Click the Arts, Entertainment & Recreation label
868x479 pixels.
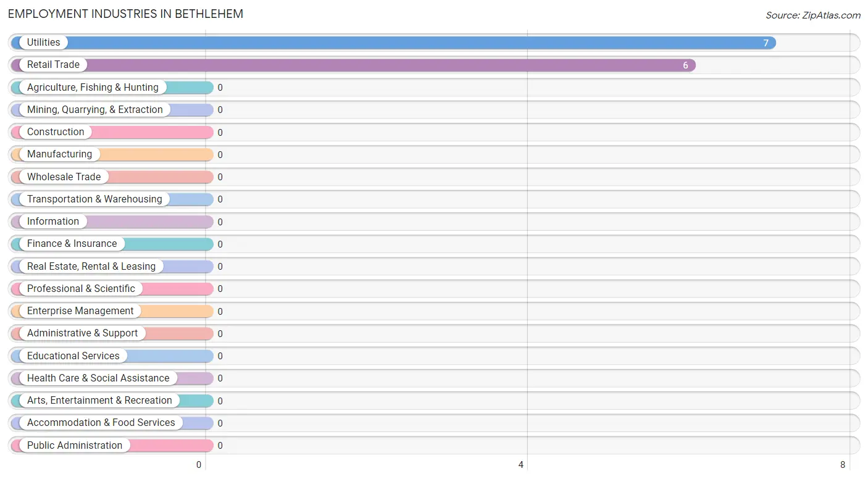tap(99, 401)
